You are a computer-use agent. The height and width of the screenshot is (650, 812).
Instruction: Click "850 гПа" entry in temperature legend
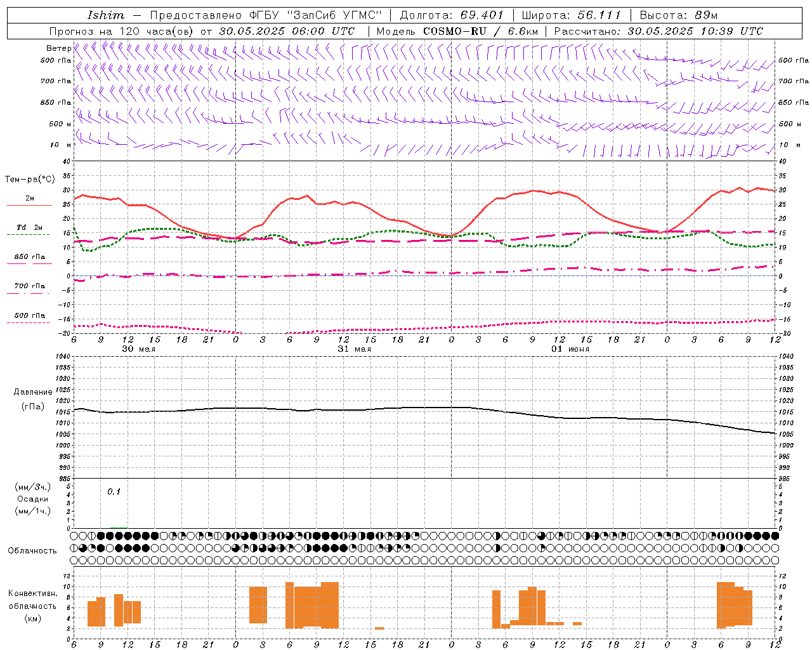[x=30, y=257]
